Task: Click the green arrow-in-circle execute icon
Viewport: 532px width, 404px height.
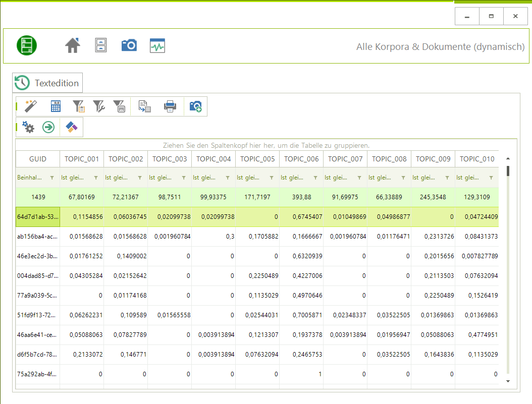Action: (48, 128)
